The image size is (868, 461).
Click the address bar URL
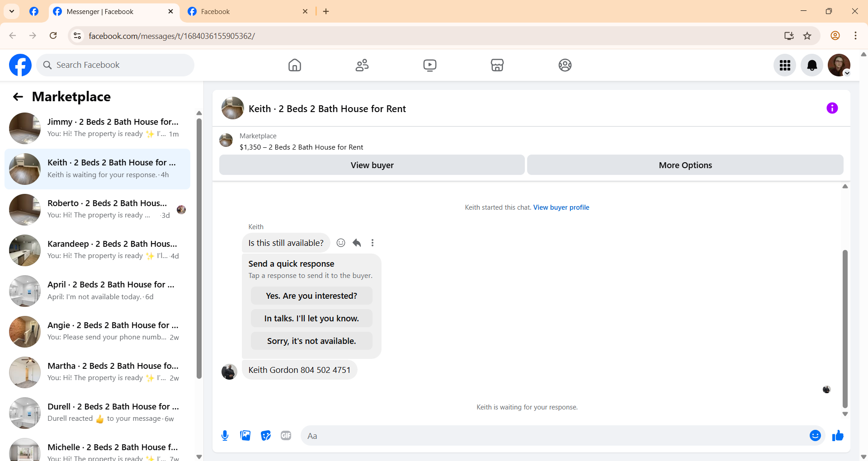coord(172,36)
